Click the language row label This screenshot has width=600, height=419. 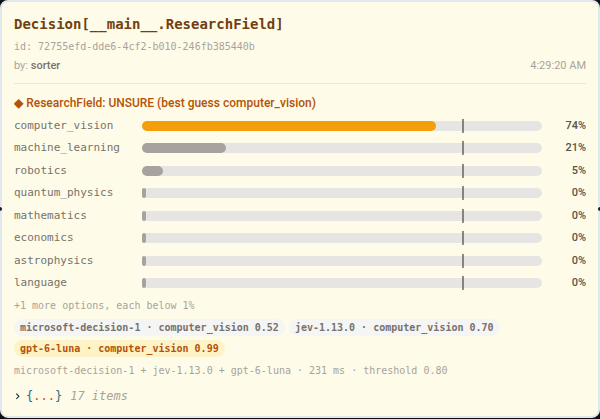point(40,283)
